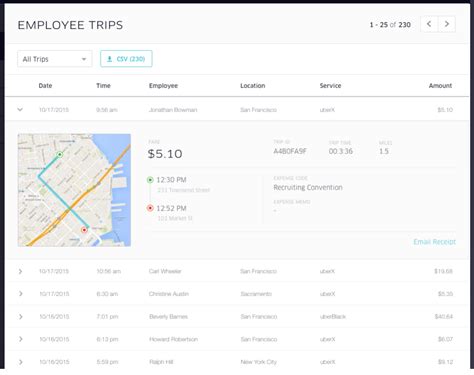The width and height of the screenshot is (474, 375).
Task: Click the green pickup marker on map
Action: click(60, 154)
